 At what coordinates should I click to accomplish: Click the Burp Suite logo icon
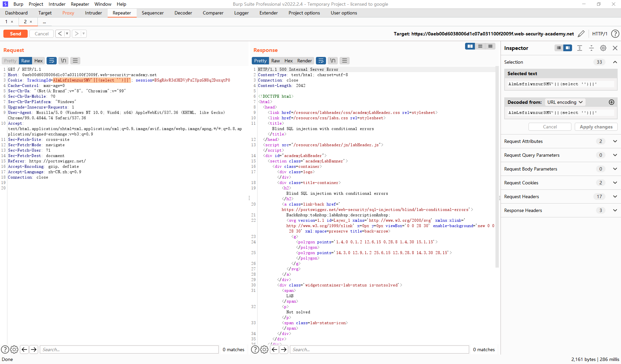[x=5, y=4]
